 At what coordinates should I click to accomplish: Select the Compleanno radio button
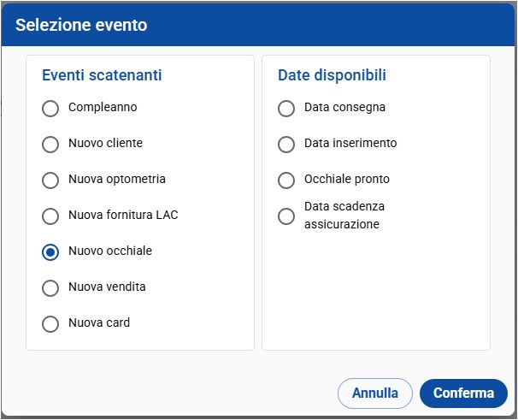pyautogui.click(x=50, y=109)
